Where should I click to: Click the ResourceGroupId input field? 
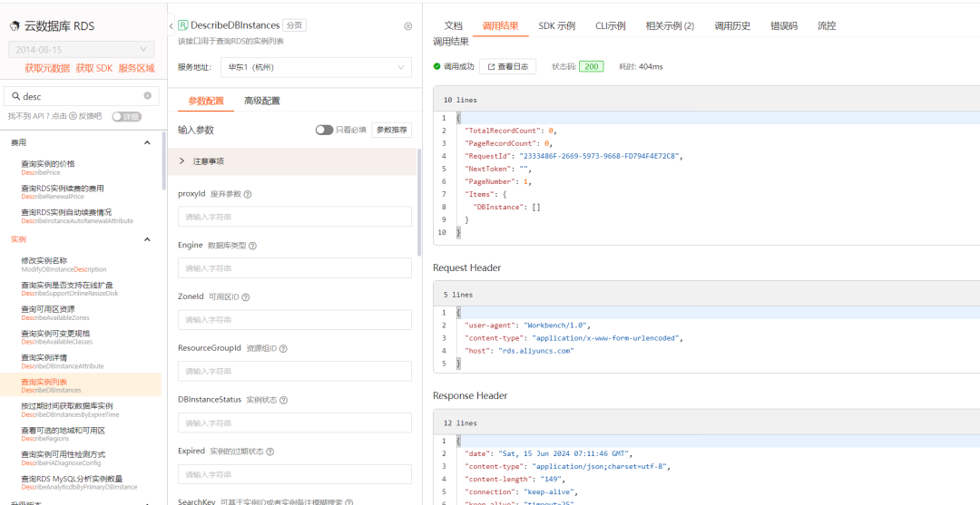(294, 371)
